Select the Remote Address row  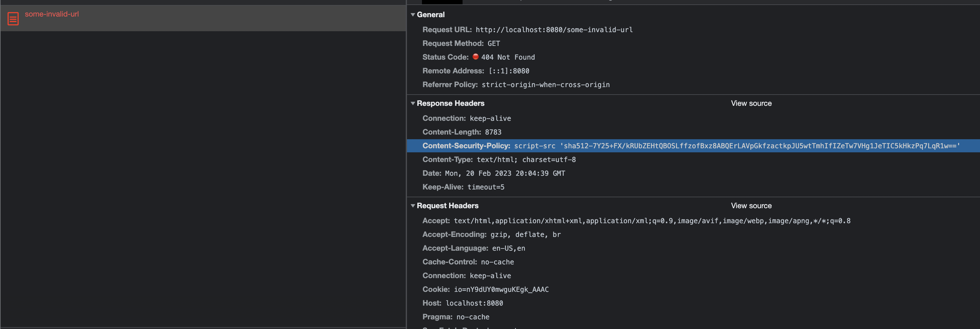476,71
